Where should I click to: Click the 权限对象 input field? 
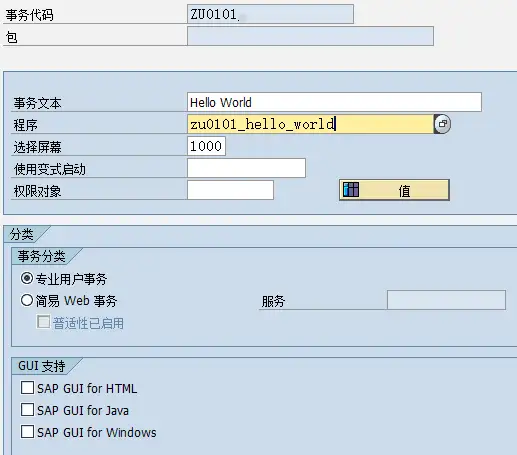(x=230, y=190)
